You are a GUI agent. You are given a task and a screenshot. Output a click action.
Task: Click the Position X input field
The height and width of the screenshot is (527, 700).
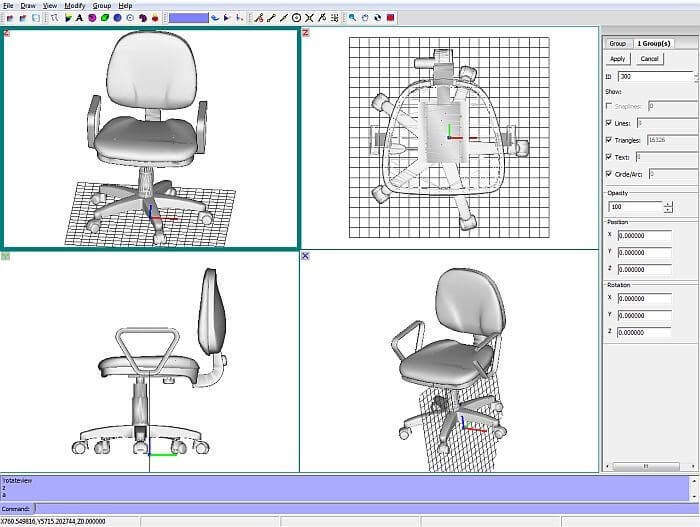coord(644,235)
